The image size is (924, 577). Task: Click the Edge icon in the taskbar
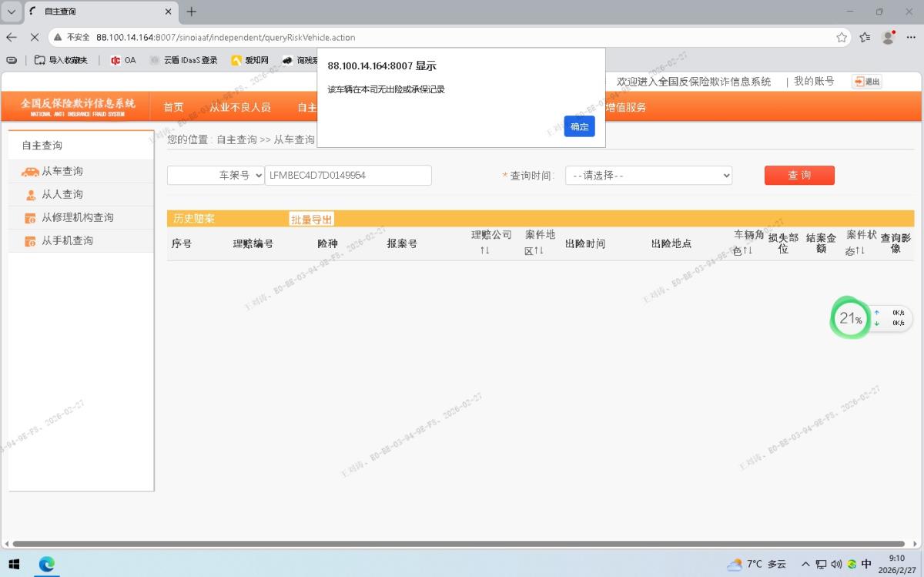coord(47,564)
